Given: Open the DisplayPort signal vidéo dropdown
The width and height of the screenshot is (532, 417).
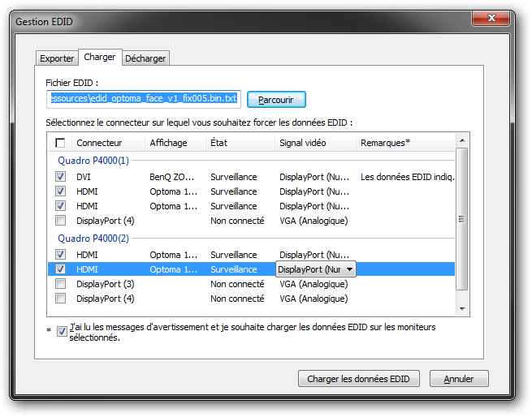Looking at the screenshot, I should point(349,269).
